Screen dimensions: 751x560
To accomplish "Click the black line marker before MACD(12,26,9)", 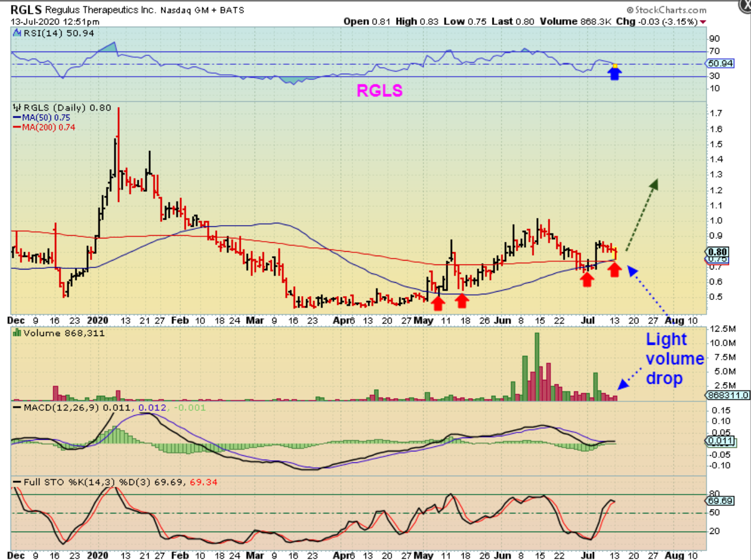I will [x=17, y=408].
